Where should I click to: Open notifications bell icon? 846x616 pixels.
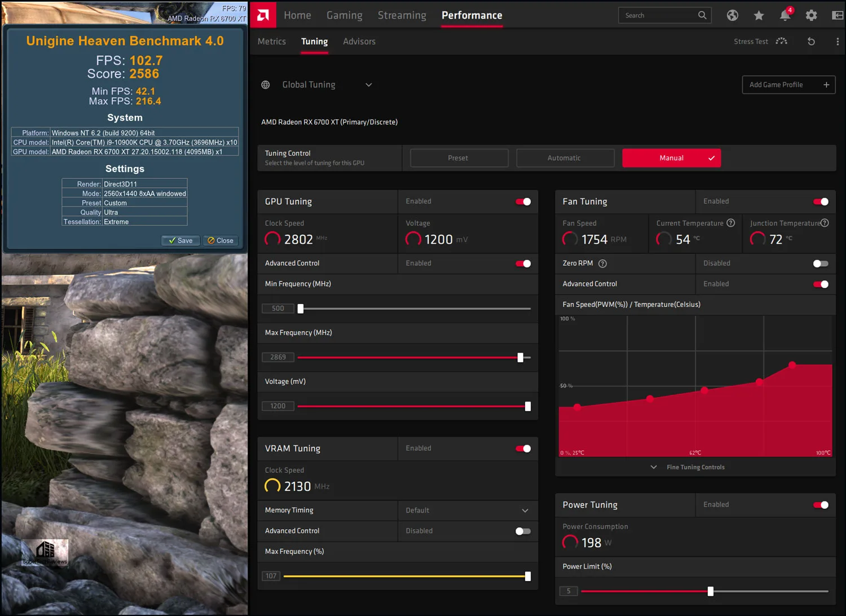point(785,15)
